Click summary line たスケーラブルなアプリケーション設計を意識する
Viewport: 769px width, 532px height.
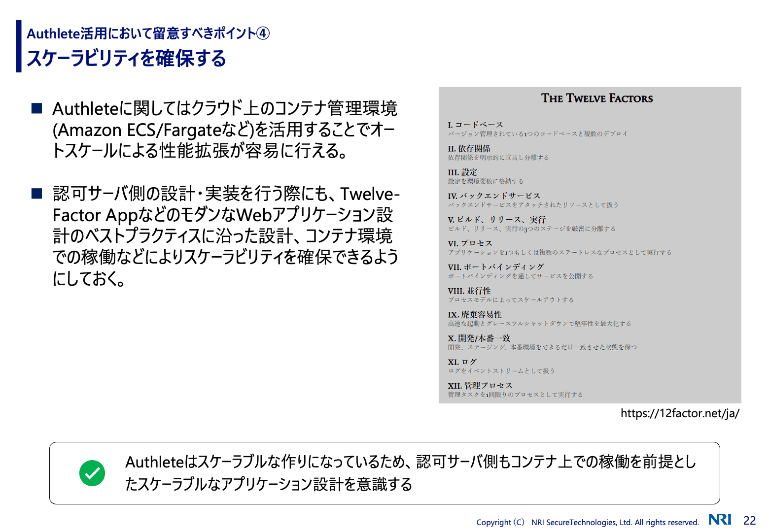tap(269, 484)
